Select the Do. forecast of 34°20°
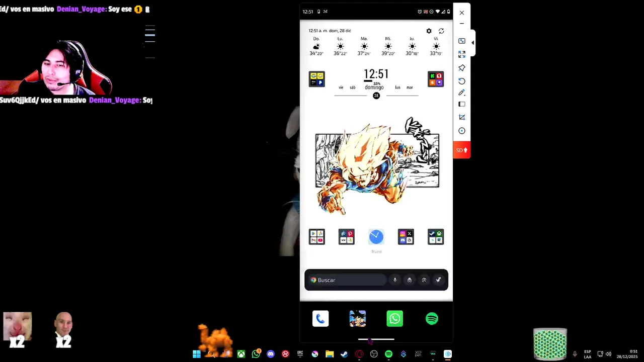Image resolution: width=644 pixels, height=362 pixels. tap(316, 46)
